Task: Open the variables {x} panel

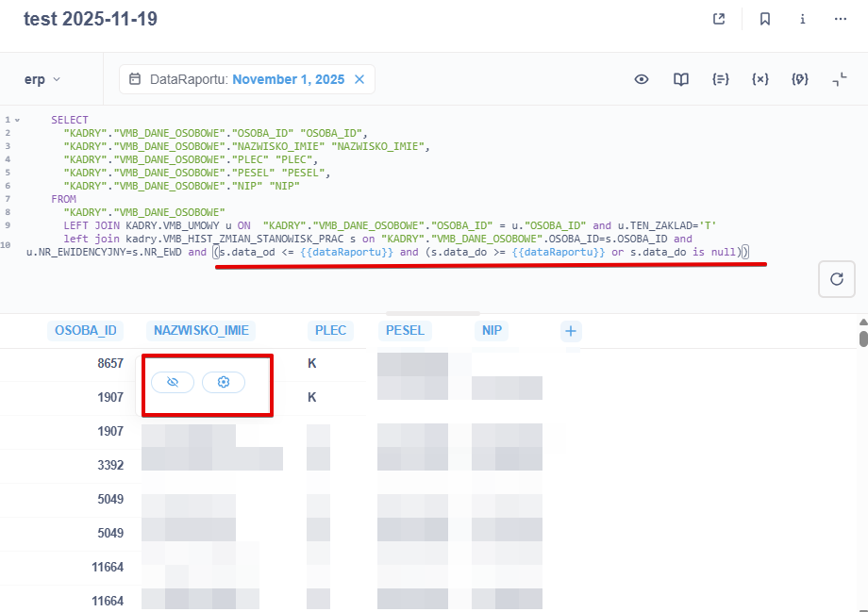Action: [x=760, y=80]
